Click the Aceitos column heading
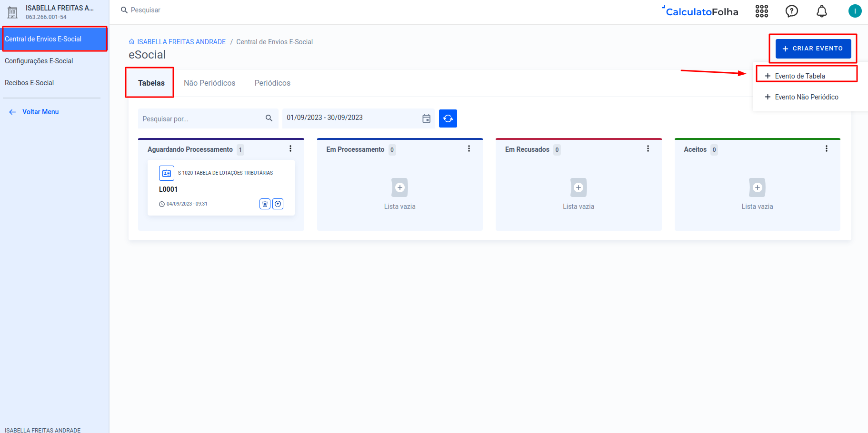The width and height of the screenshot is (868, 433). pos(695,149)
